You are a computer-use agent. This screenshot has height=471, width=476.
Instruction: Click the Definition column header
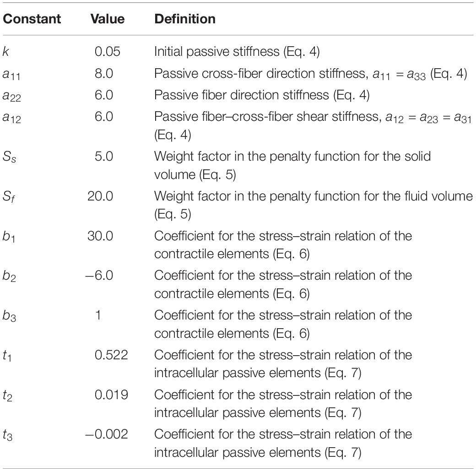pyautogui.click(x=185, y=19)
